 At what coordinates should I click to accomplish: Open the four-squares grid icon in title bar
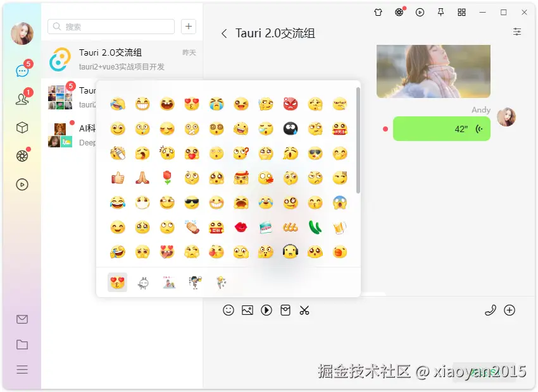pyautogui.click(x=462, y=13)
